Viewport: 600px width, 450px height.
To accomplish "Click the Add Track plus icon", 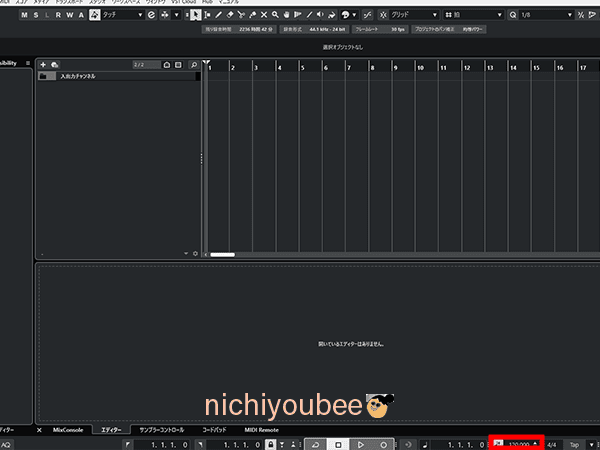I will coord(43,64).
